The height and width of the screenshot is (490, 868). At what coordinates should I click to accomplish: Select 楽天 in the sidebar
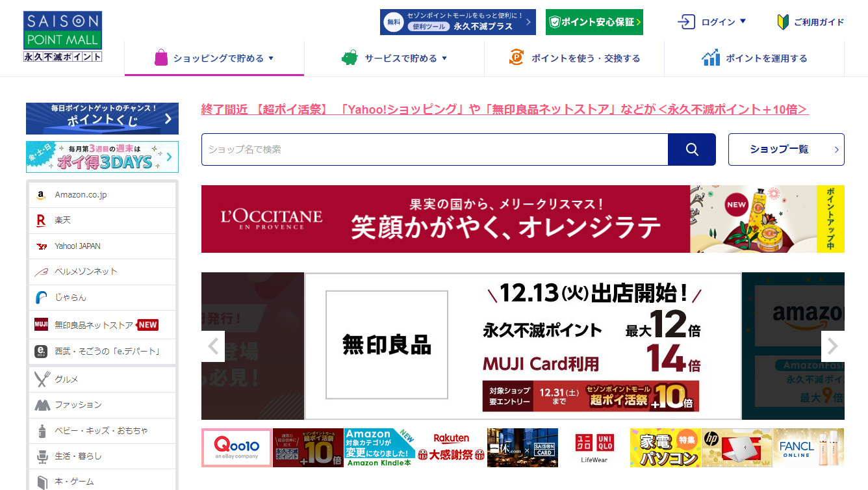[x=63, y=220]
